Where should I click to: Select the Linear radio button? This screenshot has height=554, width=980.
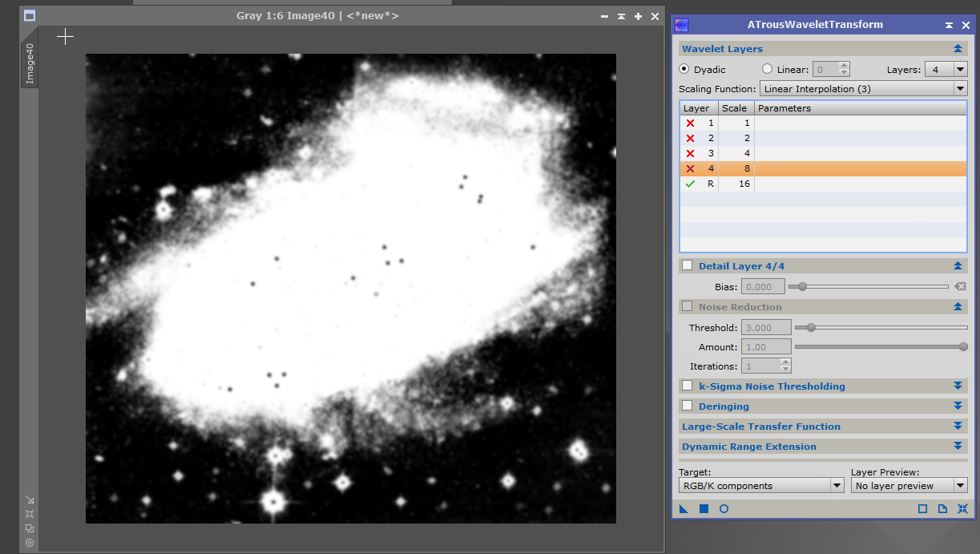click(x=766, y=69)
